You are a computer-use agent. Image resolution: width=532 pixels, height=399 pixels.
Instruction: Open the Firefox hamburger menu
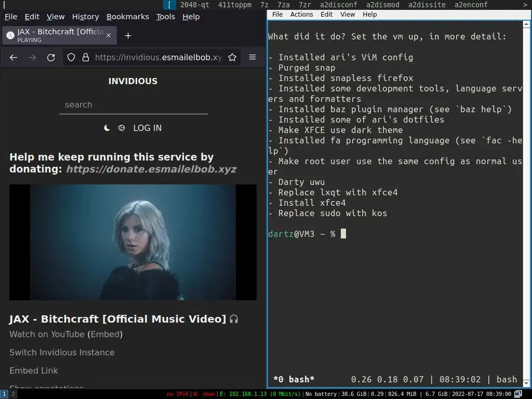point(252,57)
